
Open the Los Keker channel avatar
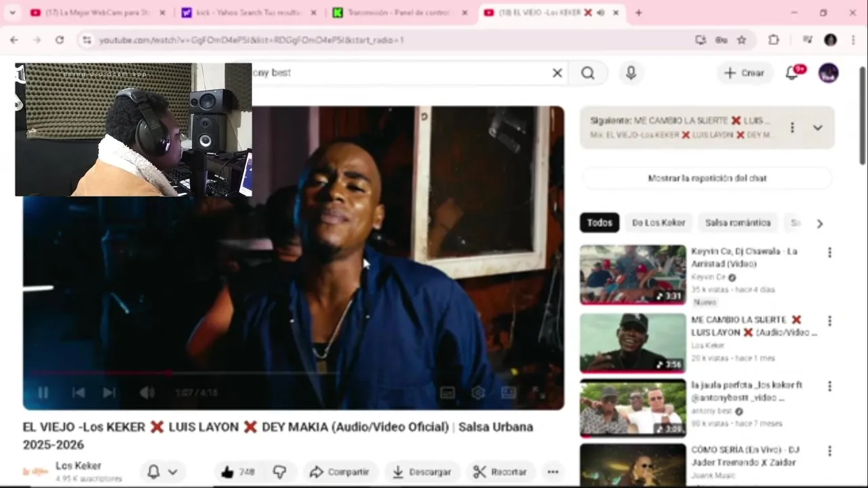click(35, 471)
